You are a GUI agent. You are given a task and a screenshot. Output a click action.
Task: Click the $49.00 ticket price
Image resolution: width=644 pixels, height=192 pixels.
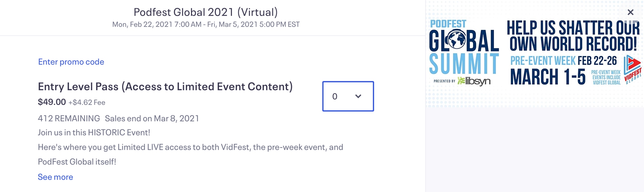[52, 102]
